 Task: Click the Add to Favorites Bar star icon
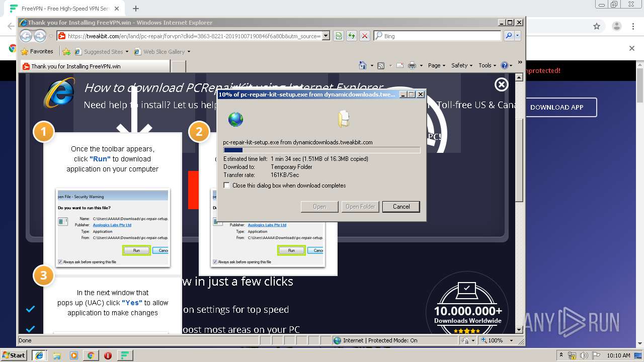click(x=66, y=51)
